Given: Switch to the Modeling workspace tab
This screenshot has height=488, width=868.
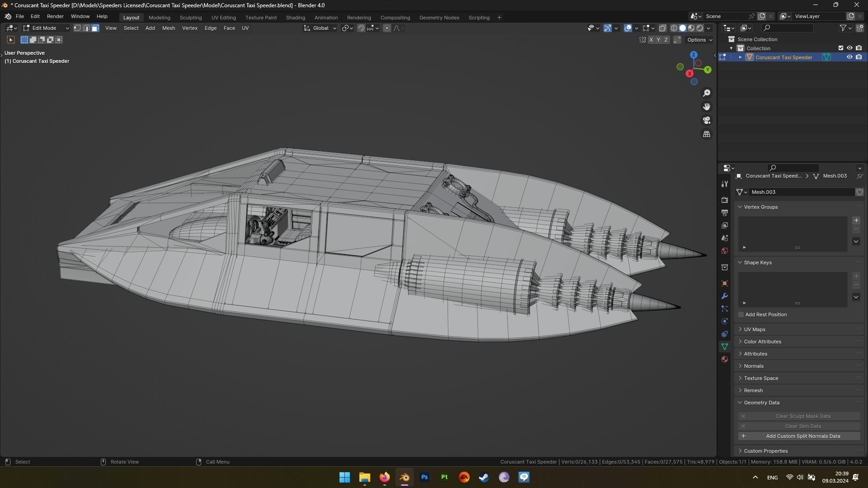Looking at the screenshot, I should click(x=160, y=18).
